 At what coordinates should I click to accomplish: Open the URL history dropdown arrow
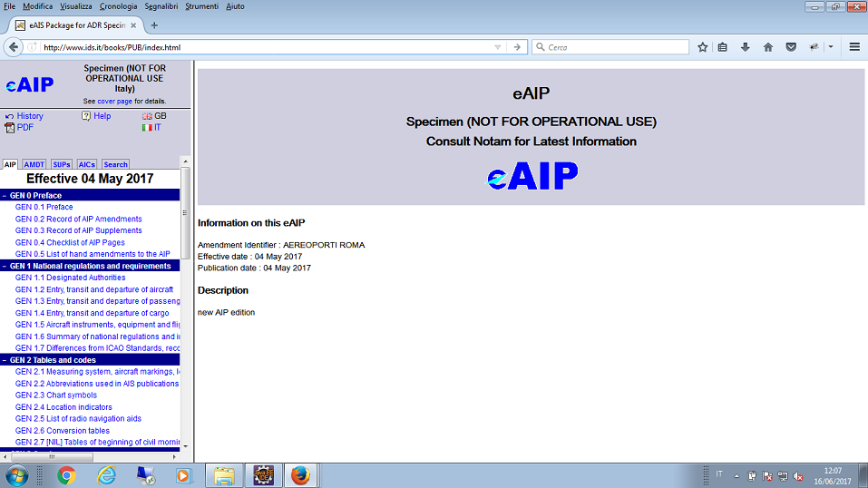[x=498, y=47]
